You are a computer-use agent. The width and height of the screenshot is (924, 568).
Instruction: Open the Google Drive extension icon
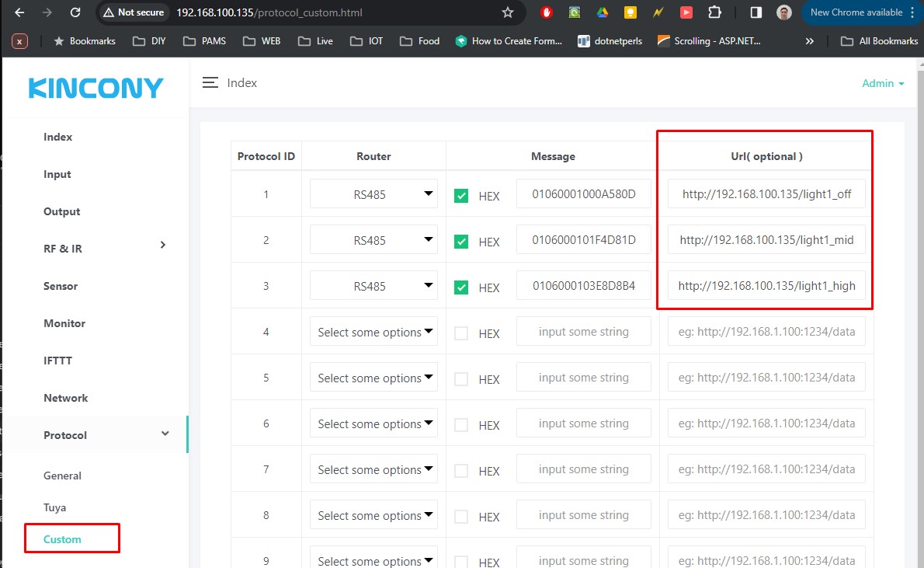click(x=602, y=12)
